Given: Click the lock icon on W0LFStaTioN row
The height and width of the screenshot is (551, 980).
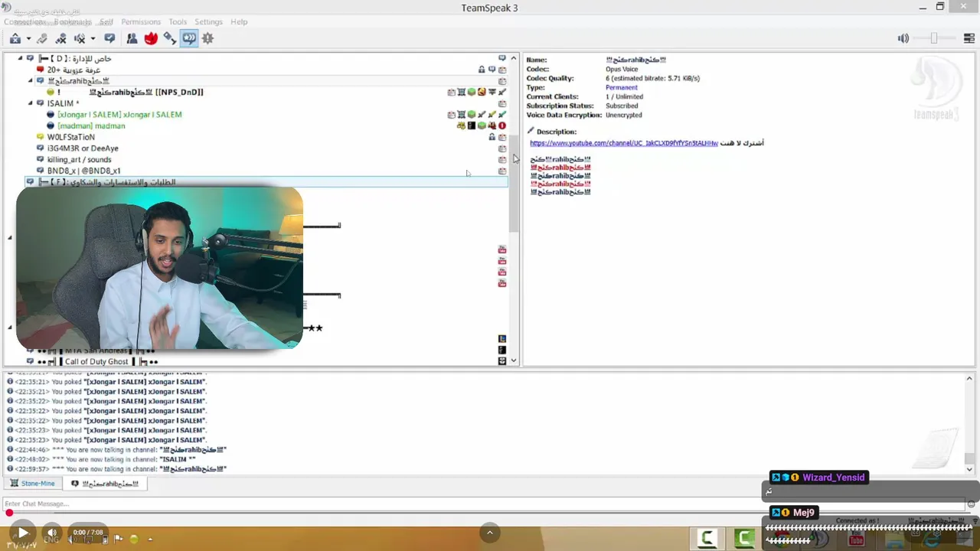Looking at the screenshot, I should click(x=492, y=137).
